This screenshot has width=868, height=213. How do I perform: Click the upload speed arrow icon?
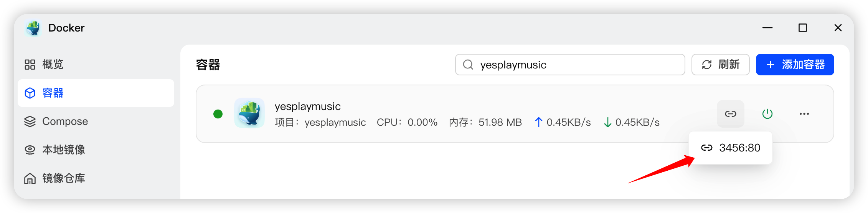click(x=538, y=122)
